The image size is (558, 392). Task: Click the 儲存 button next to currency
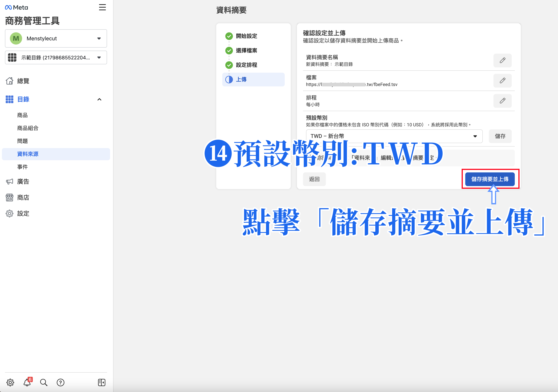500,136
